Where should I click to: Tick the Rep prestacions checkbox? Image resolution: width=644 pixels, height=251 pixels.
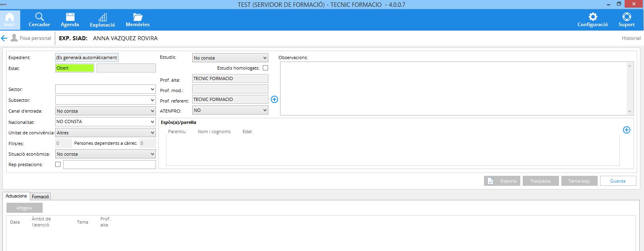(58, 164)
